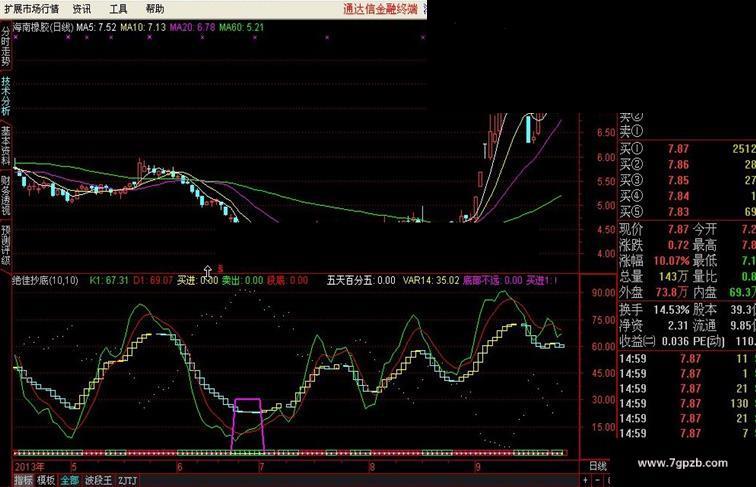
Task: Click the 买③ bid price 7.85
Action: pyautogui.click(x=678, y=180)
